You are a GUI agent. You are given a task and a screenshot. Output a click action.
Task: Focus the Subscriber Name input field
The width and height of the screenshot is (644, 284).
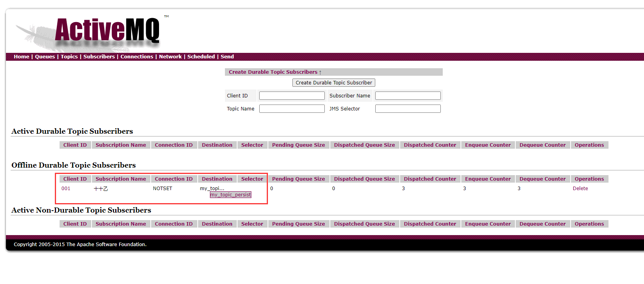[x=408, y=96]
